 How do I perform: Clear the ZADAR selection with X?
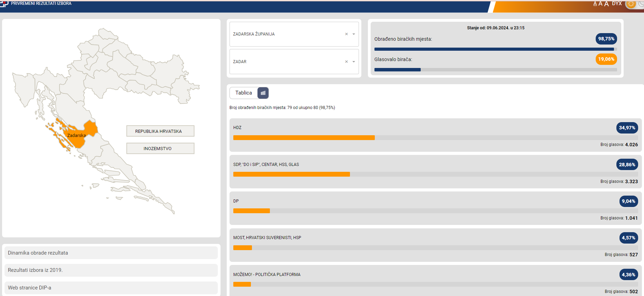click(x=347, y=62)
